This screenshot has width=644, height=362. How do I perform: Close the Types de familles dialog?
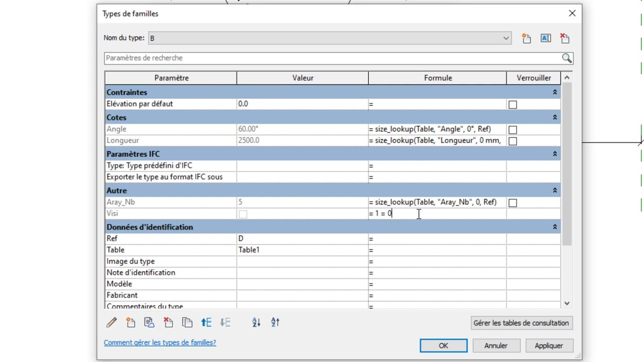pyautogui.click(x=572, y=14)
